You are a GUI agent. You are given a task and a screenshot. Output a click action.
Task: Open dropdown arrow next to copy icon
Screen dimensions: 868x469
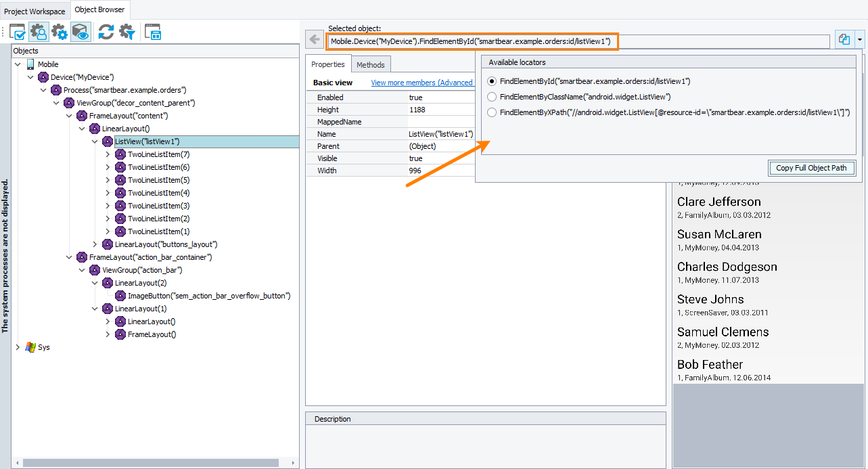tap(859, 40)
